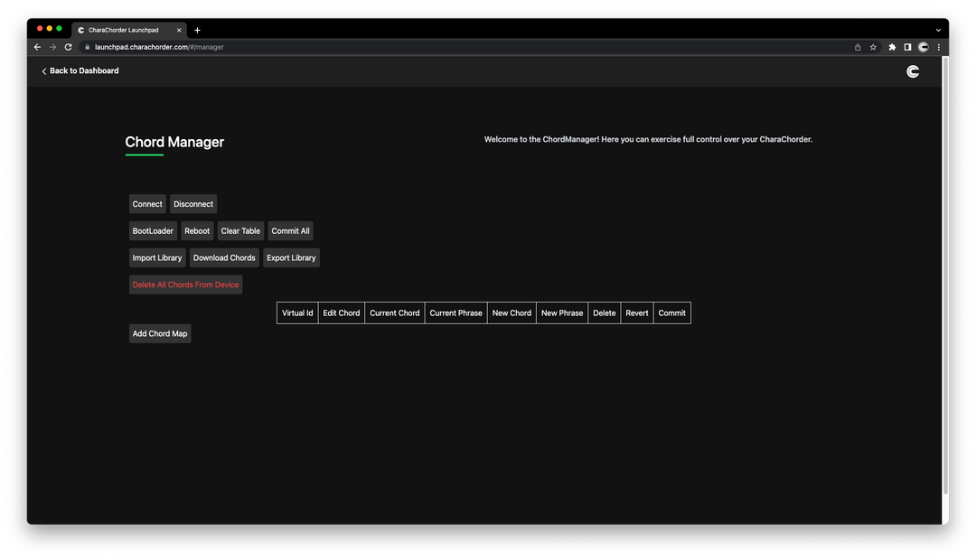
Task: Click the CharaChorder logo in the page header
Action: pos(913,71)
